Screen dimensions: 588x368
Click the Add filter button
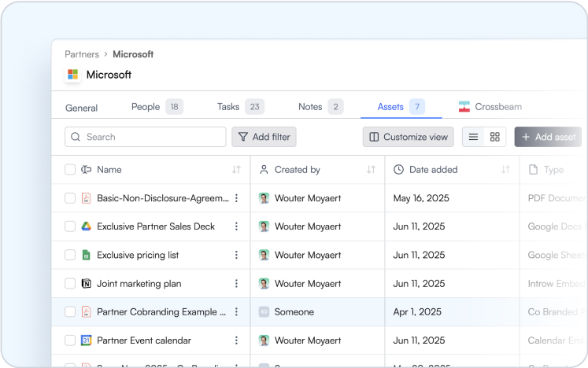[x=264, y=137]
